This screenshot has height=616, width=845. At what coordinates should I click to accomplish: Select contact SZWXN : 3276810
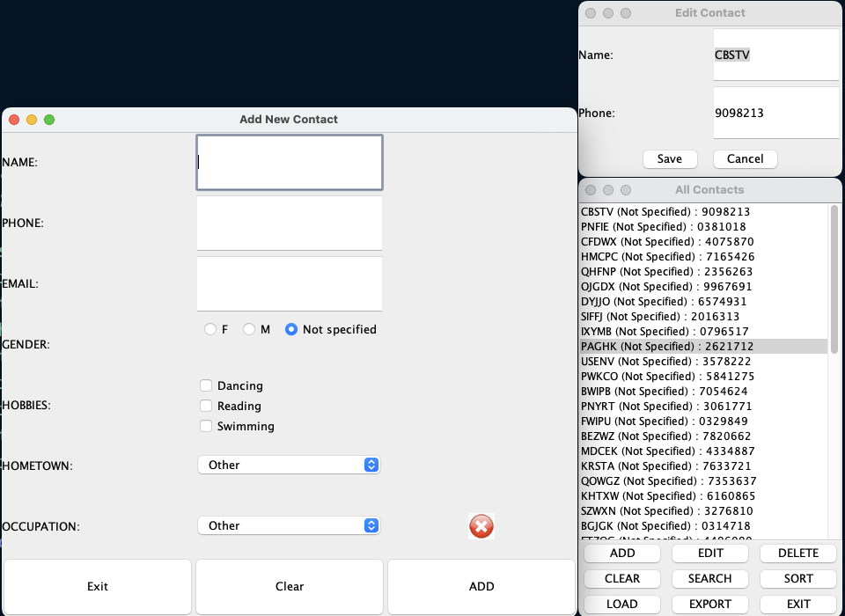coord(704,511)
